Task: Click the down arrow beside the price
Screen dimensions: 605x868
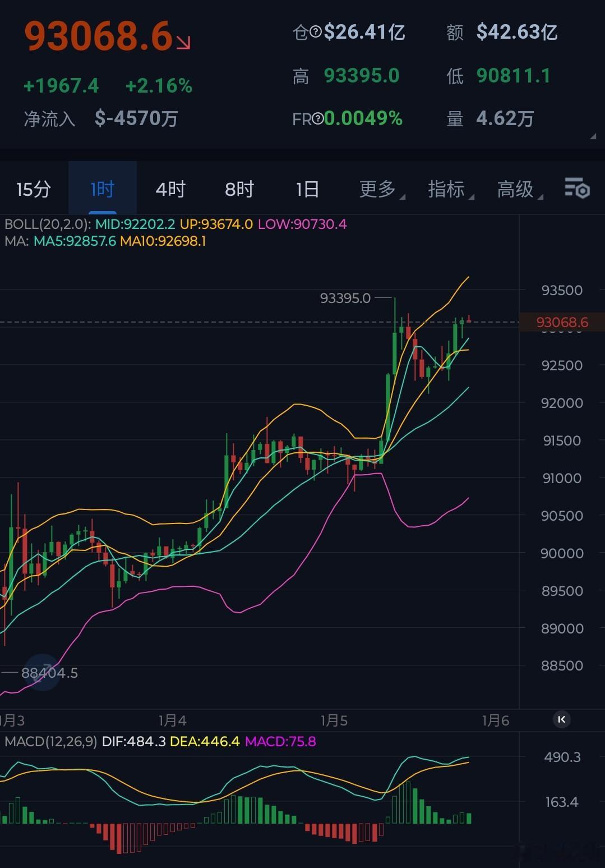Action: pyautogui.click(x=183, y=42)
